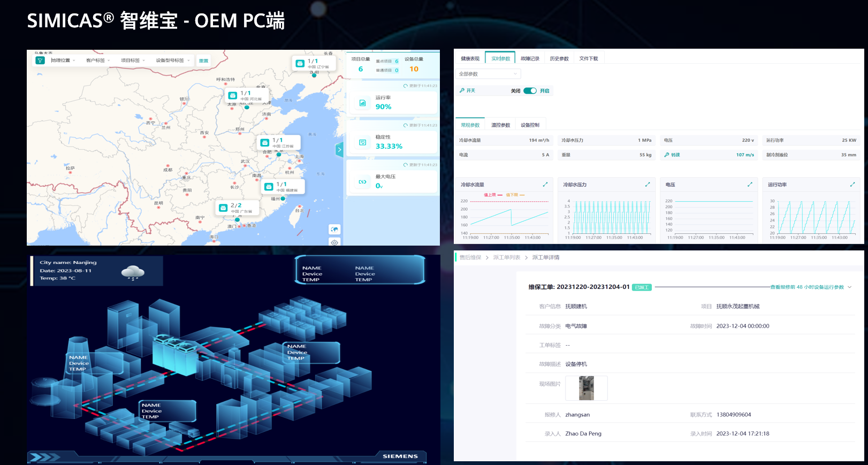The image size is (868, 465).
Task: Expand the pre-repair parameters section chevron
Action: coord(849,287)
